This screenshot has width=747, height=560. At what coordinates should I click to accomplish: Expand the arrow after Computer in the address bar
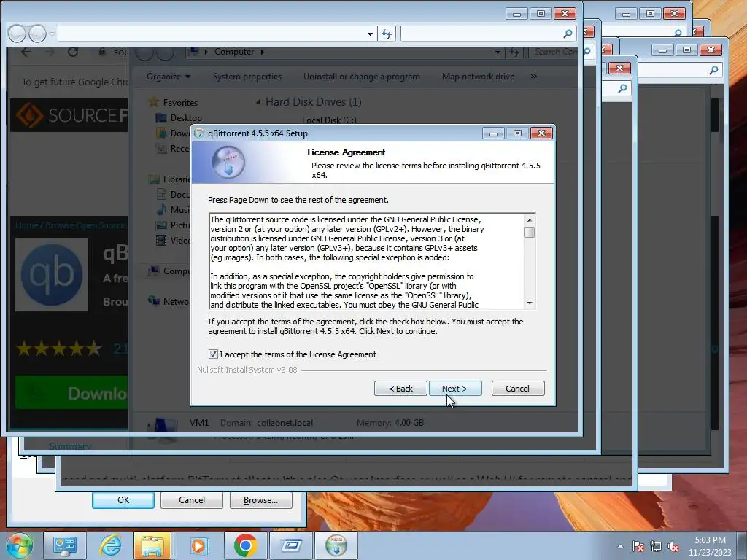click(263, 52)
